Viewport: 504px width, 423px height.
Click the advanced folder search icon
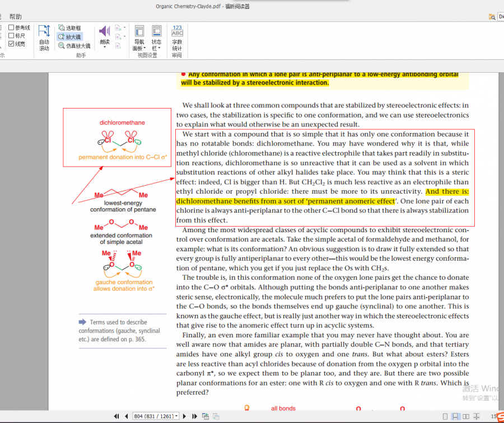[x=492, y=17]
